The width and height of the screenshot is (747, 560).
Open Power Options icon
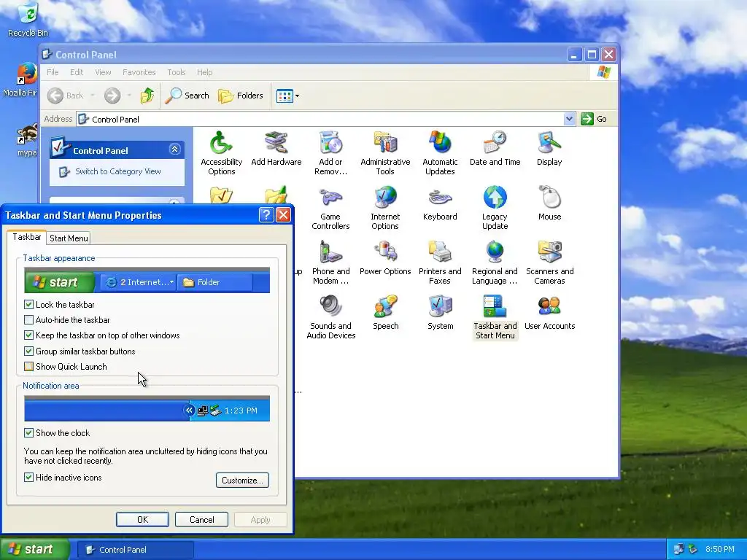(x=385, y=259)
